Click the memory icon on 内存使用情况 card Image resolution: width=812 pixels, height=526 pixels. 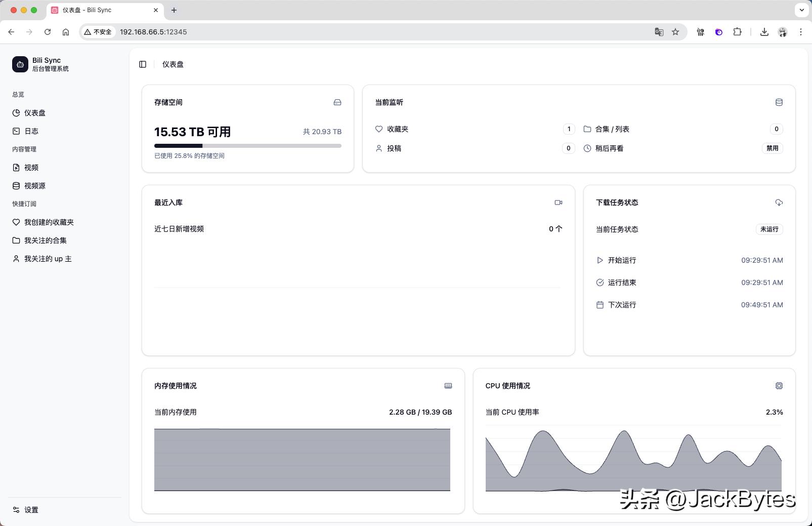point(448,386)
